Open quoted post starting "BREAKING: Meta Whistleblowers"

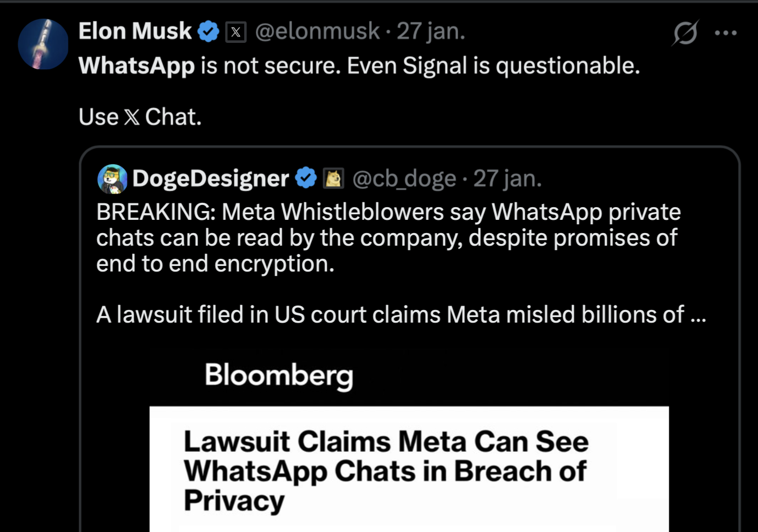pos(388,237)
